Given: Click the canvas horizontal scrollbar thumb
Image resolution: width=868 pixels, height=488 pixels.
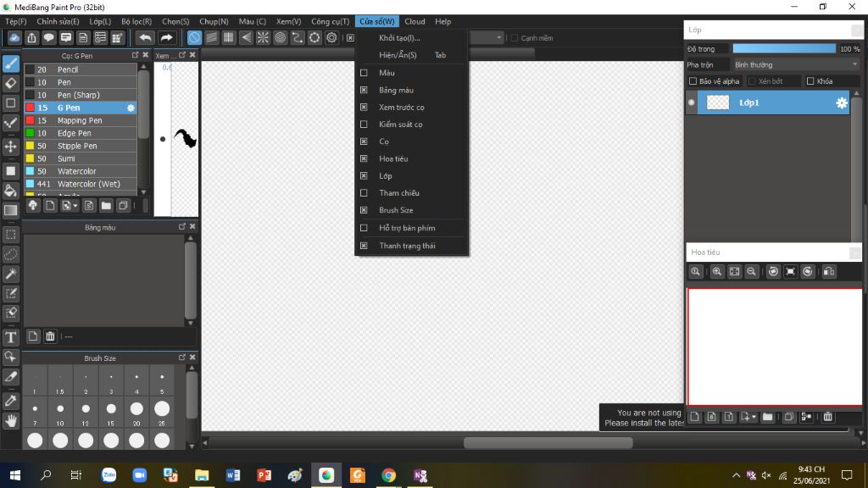Looking at the screenshot, I should pyautogui.click(x=548, y=442).
